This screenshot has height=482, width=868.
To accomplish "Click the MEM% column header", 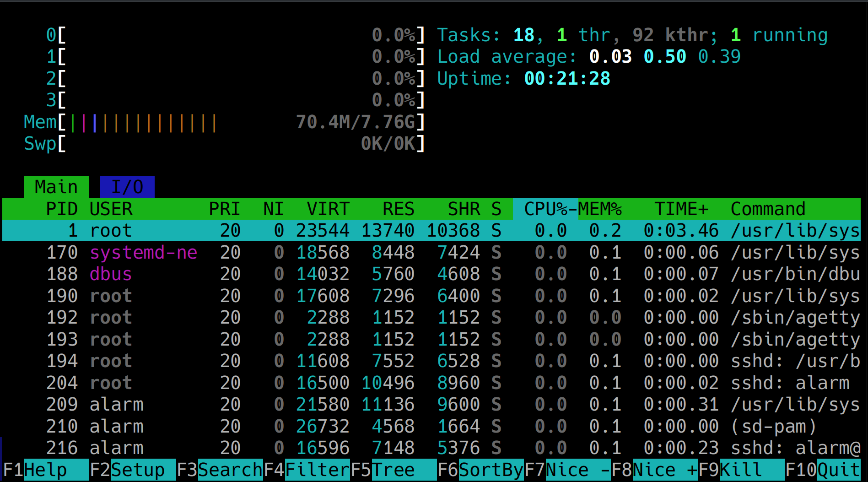I will point(600,209).
